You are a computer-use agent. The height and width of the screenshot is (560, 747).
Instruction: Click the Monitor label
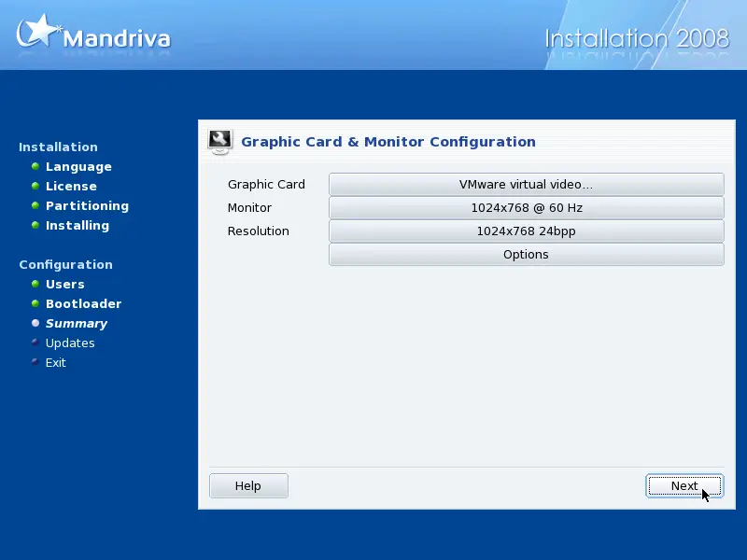249,207
